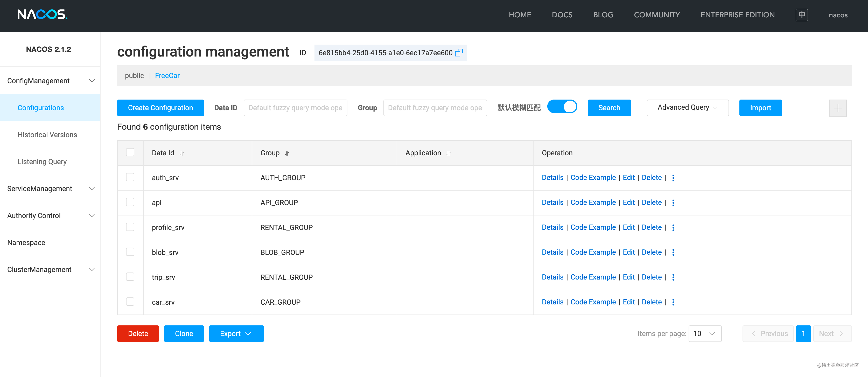Click the Create Configuration button
Image resolution: width=868 pixels, height=377 pixels.
click(160, 108)
